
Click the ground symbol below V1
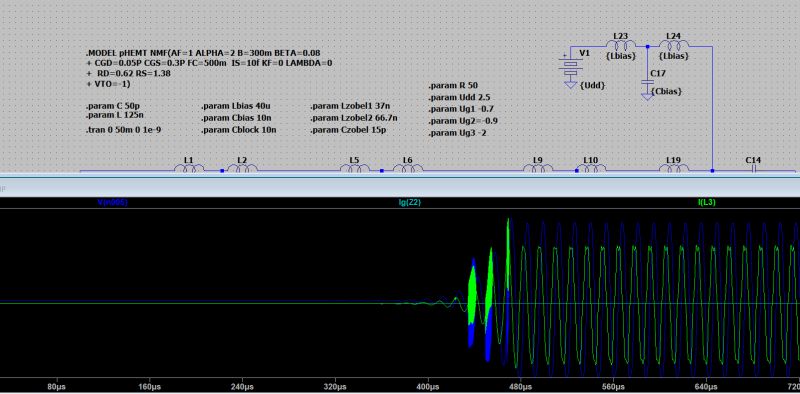coord(570,84)
